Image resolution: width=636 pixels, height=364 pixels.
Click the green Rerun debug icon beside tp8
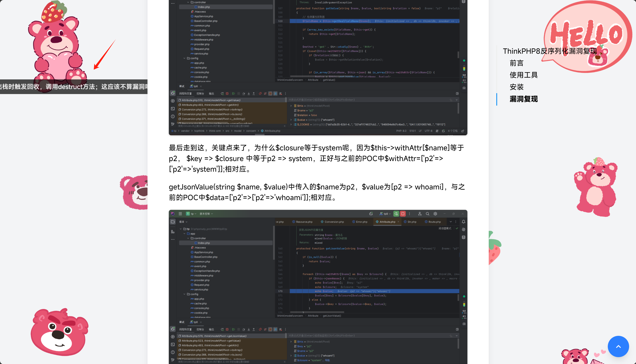(396, 214)
